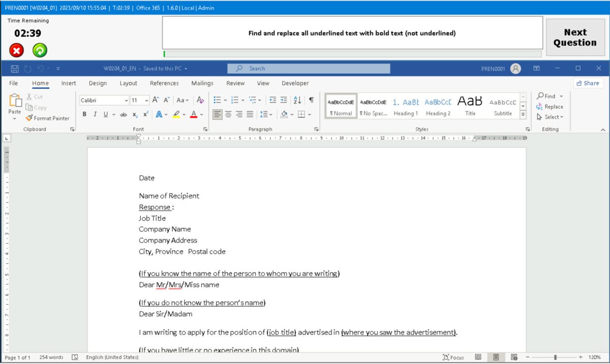Click the Replace command in Editing group
The image size is (610, 364).
coord(550,107)
